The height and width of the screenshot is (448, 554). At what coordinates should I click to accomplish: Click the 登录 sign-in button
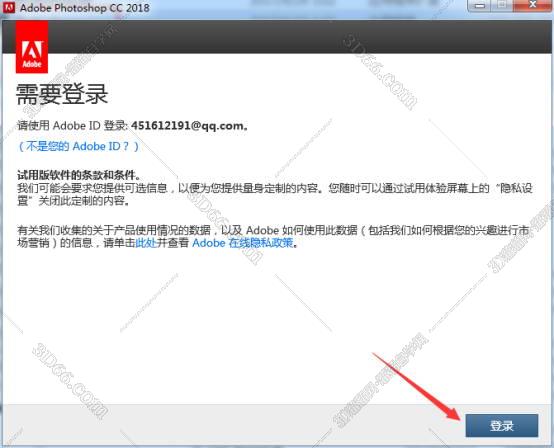click(x=502, y=425)
